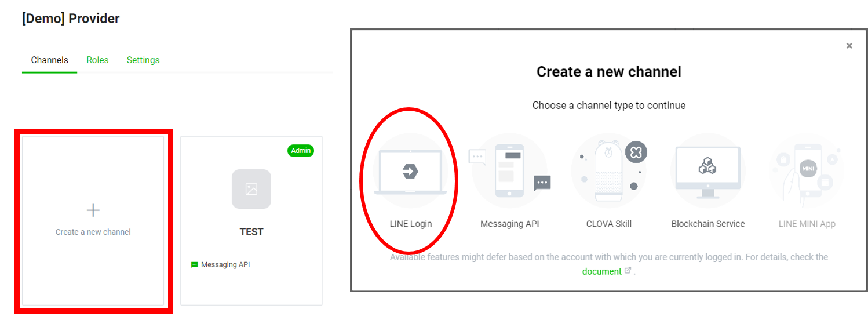Click the CLOVA Skill label

point(609,224)
